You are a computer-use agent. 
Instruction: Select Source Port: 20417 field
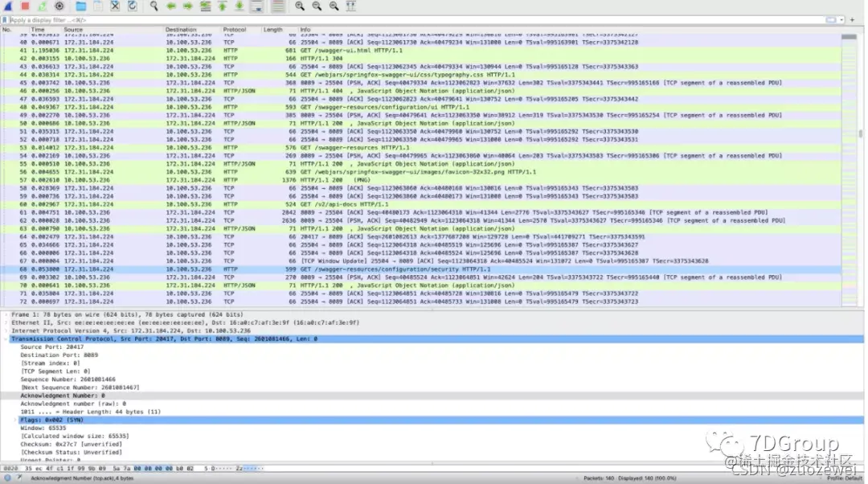(52, 347)
